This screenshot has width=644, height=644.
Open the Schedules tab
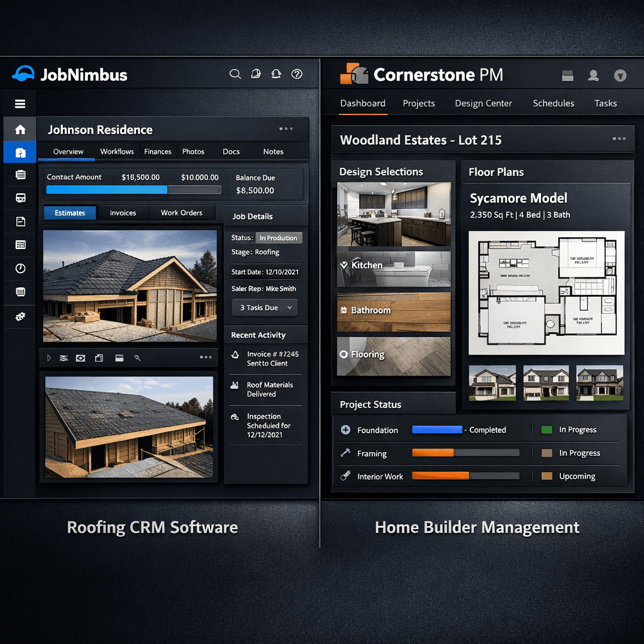point(553,104)
